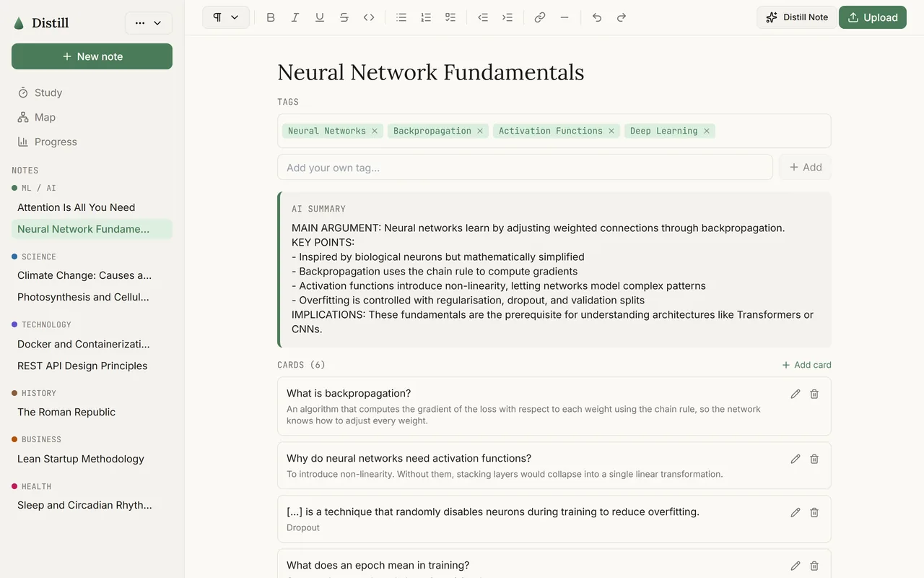Screen dimensions: 924x578
Task: Insert a link from the toolbar
Action: click(540, 17)
